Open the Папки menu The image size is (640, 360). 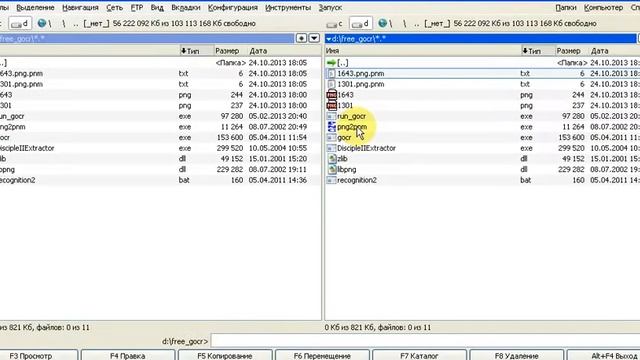(566, 7)
